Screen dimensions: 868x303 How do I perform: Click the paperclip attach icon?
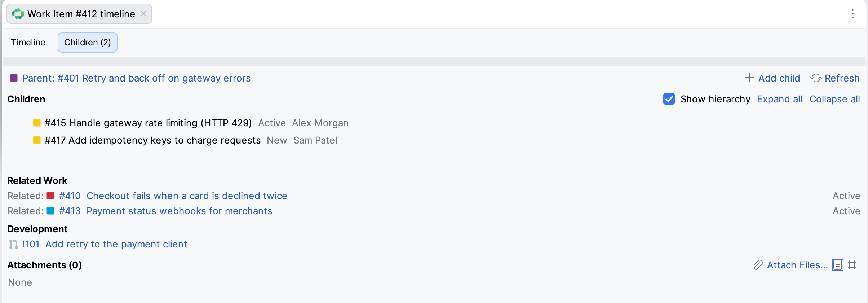758,265
